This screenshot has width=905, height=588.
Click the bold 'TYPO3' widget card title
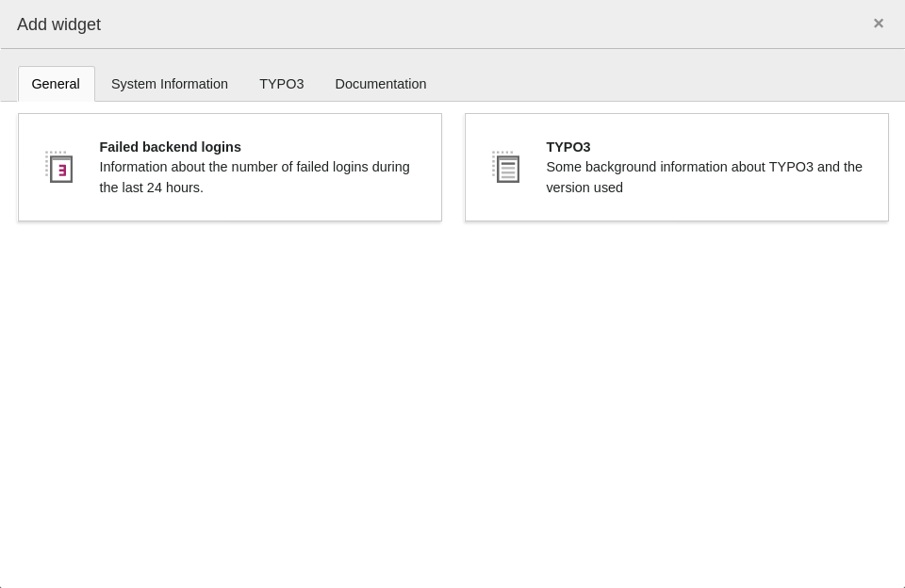click(x=568, y=147)
